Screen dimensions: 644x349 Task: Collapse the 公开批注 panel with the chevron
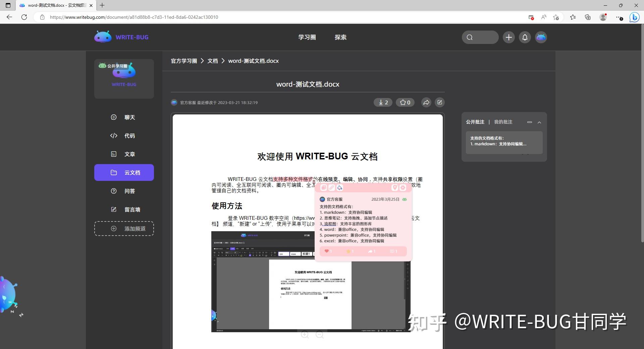[539, 122]
